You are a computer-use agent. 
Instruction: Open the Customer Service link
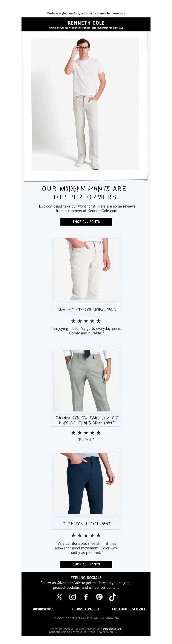(129, 609)
